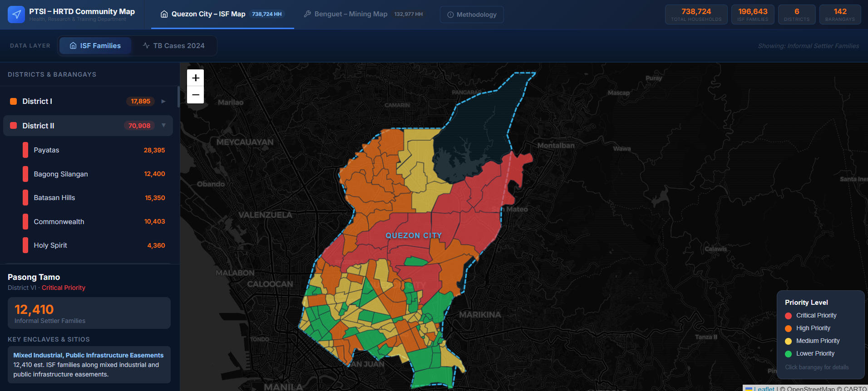Click the PTSI paper-plane logo icon
868x391 pixels.
click(x=16, y=15)
